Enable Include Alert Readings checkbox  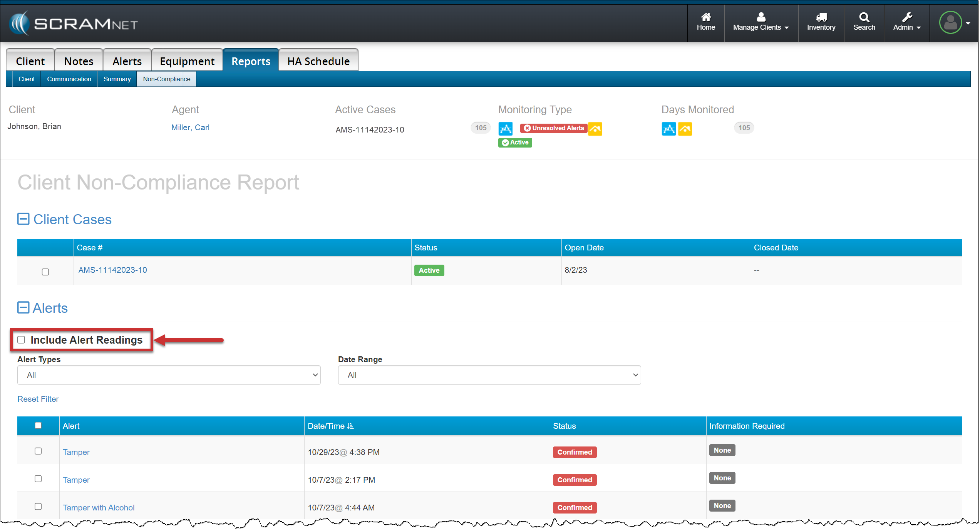[x=21, y=340]
